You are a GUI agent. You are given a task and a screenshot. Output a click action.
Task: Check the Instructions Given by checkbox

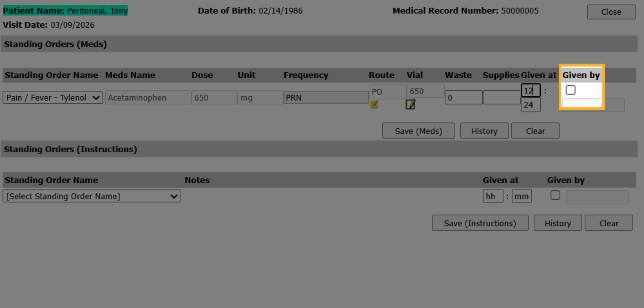pyautogui.click(x=555, y=195)
